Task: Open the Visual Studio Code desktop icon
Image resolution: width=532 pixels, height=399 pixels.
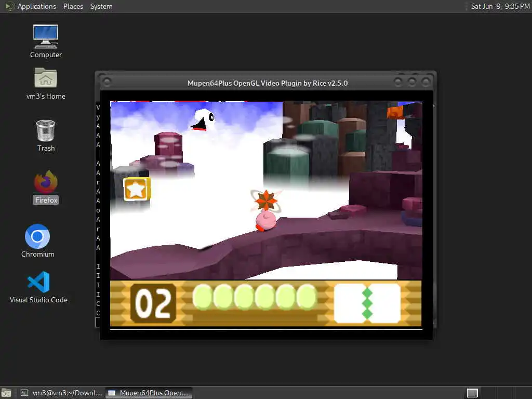Action: [x=38, y=287]
